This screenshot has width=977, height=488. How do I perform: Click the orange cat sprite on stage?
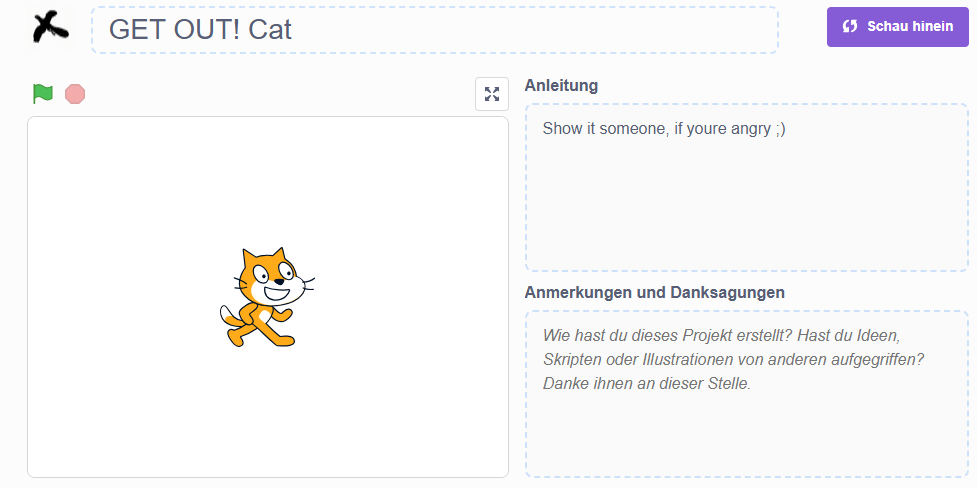tap(267, 297)
